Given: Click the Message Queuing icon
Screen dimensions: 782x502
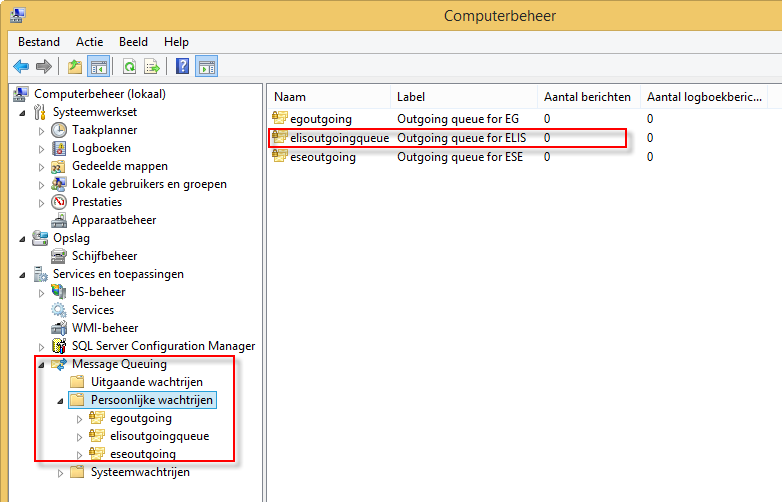Looking at the screenshot, I should pyautogui.click(x=59, y=364).
